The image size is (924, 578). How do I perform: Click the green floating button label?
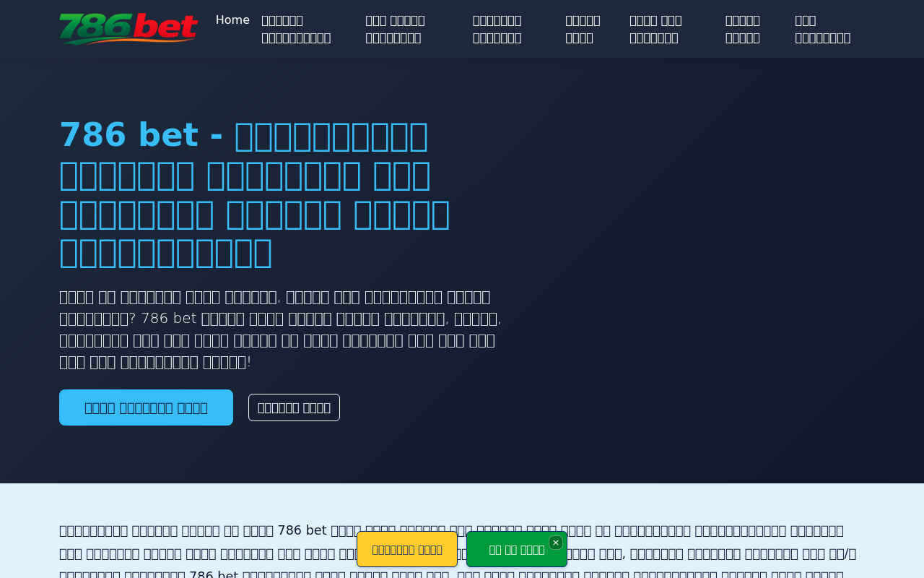pyautogui.click(x=516, y=550)
